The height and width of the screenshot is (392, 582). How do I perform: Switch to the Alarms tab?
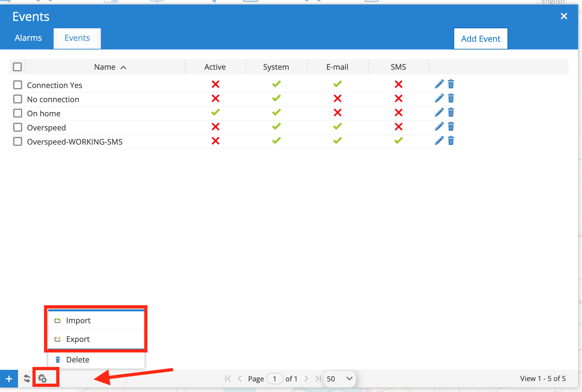(28, 38)
